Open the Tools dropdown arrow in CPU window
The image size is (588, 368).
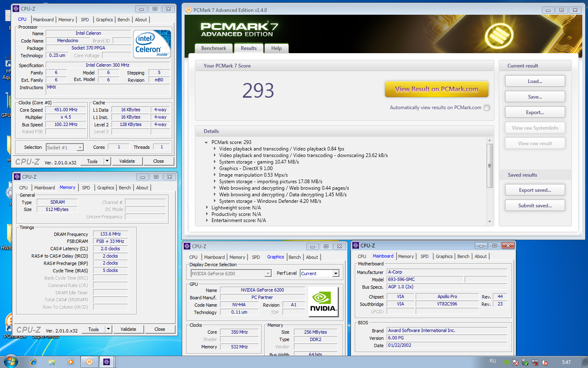pos(107,161)
